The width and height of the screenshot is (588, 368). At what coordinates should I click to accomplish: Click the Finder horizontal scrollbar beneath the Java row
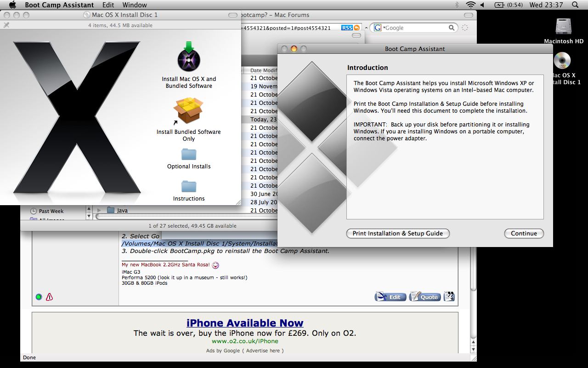pyautogui.click(x=186, y=216)
